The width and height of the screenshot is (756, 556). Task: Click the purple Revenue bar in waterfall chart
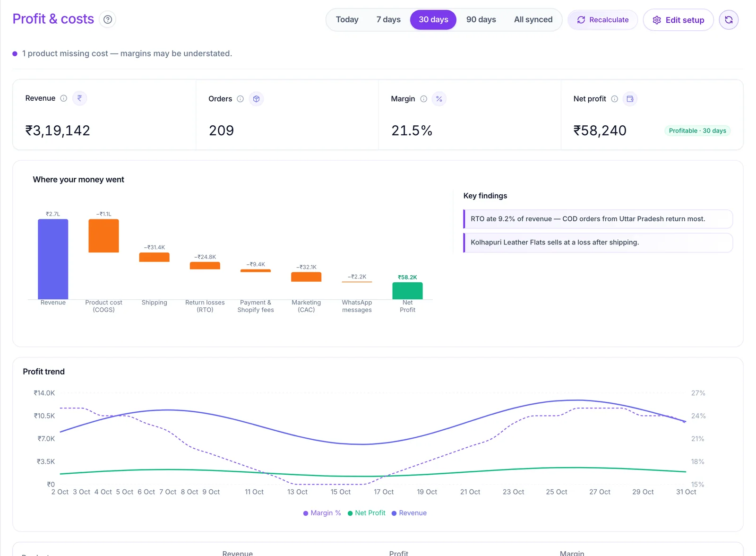point(53,259)
